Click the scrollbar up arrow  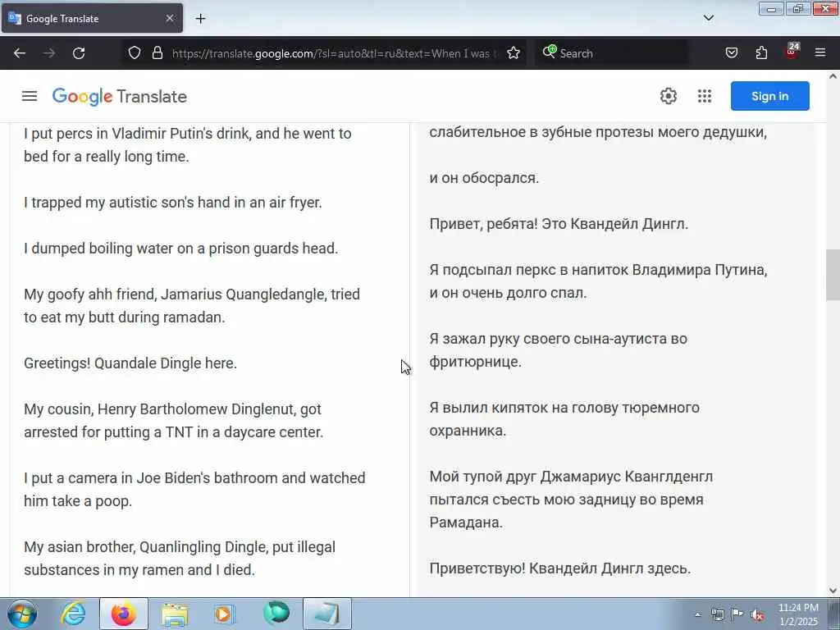833,76
